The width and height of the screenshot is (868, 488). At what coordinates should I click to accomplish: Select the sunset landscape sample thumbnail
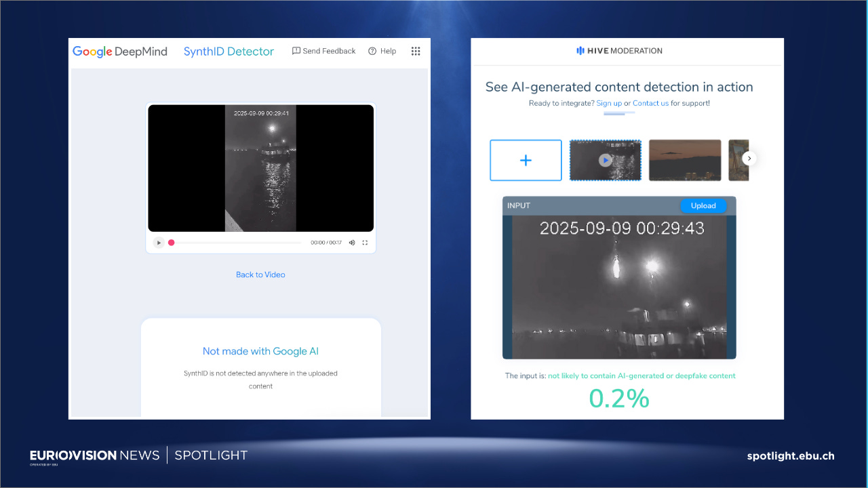tap(685, 160)
